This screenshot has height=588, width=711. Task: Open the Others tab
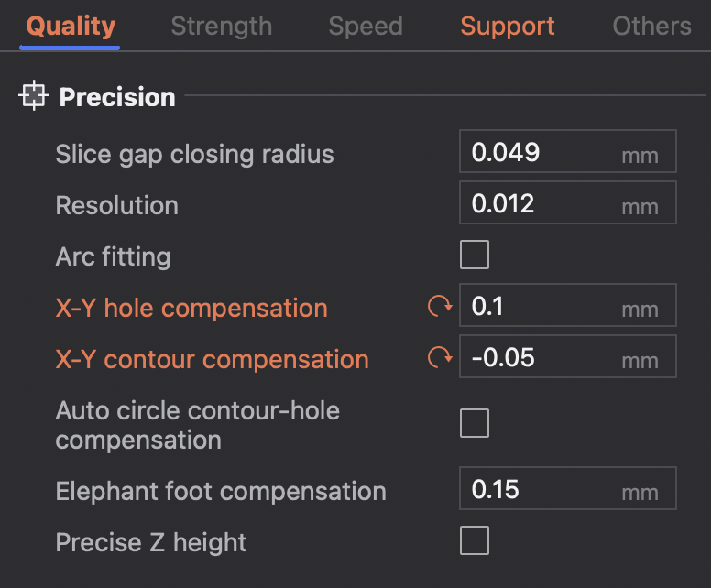pyautogui.click(x=651, y=26)
